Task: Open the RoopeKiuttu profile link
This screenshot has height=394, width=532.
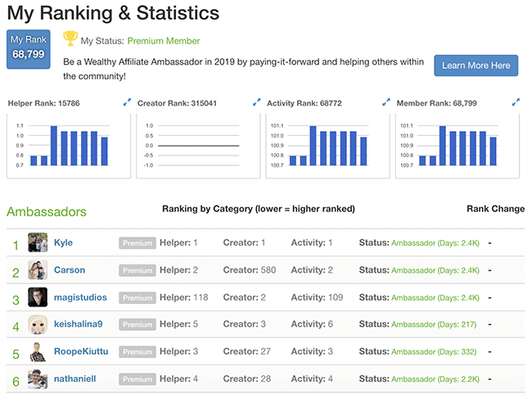Action: tap(81, 351)
